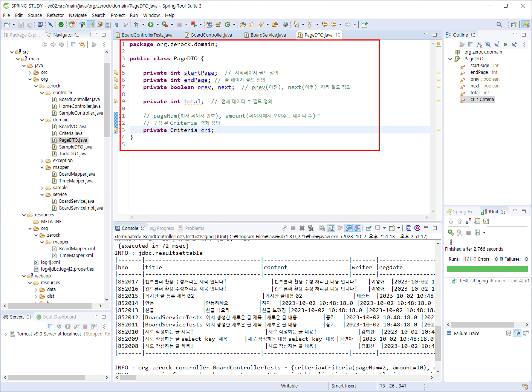Collapse PageDTO class in Outline

pos(450,59)
